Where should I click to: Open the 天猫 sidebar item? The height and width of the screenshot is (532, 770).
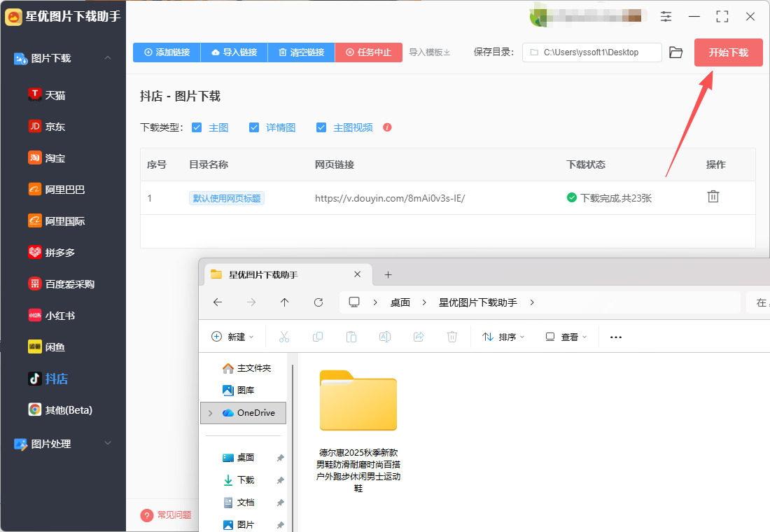(47, 94)
